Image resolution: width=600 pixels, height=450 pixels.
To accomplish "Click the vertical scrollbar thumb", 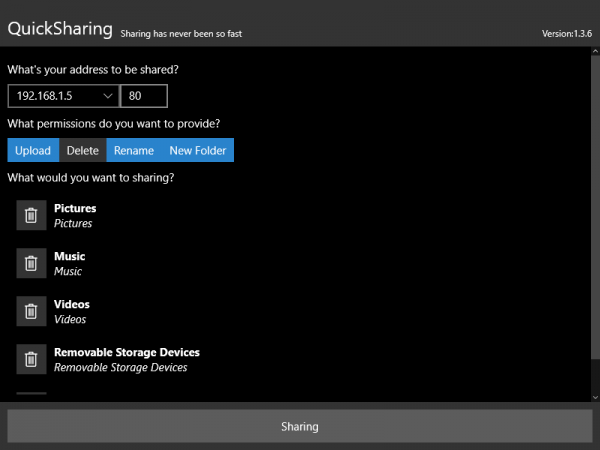I will click(x=595, y=207).
